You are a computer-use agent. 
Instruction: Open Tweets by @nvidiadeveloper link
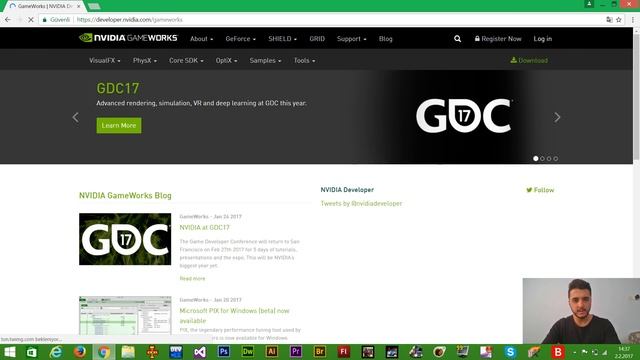361,203
